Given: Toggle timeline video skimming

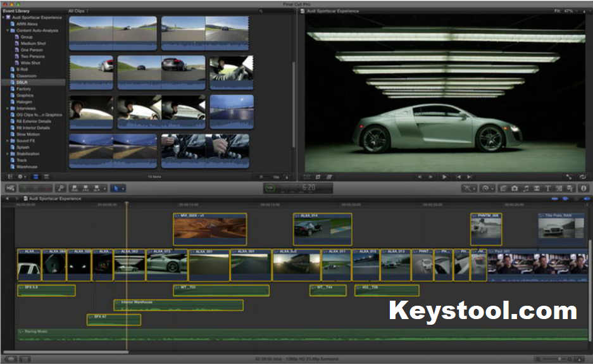Looking at the screenshot, I should 554,198.
